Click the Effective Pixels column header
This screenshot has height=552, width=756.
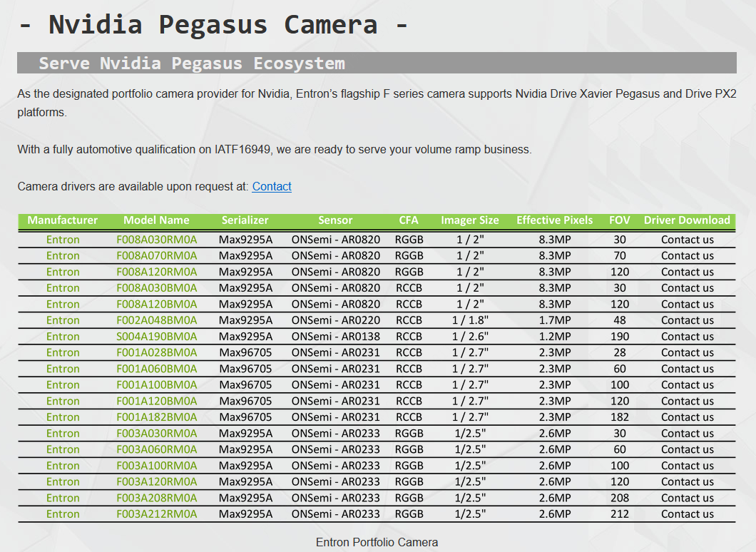click(x=554, y=220)
